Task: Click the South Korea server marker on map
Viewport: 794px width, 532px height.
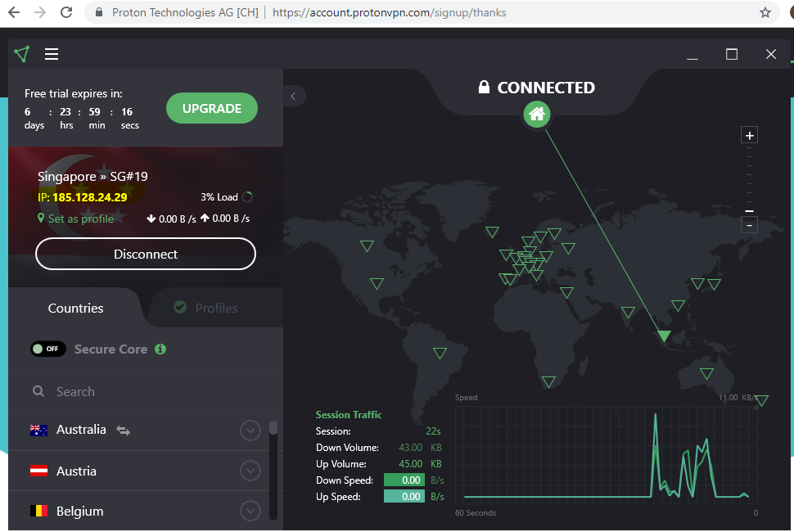Action: coord(697,283)
